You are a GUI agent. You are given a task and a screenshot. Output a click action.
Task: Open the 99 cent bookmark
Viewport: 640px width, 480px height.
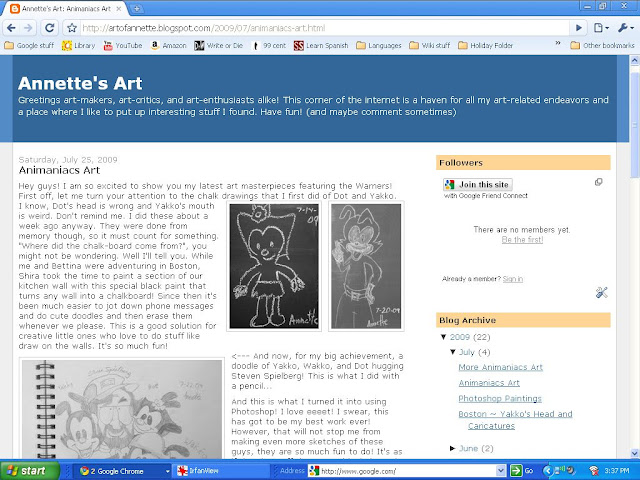coord(269,45)
